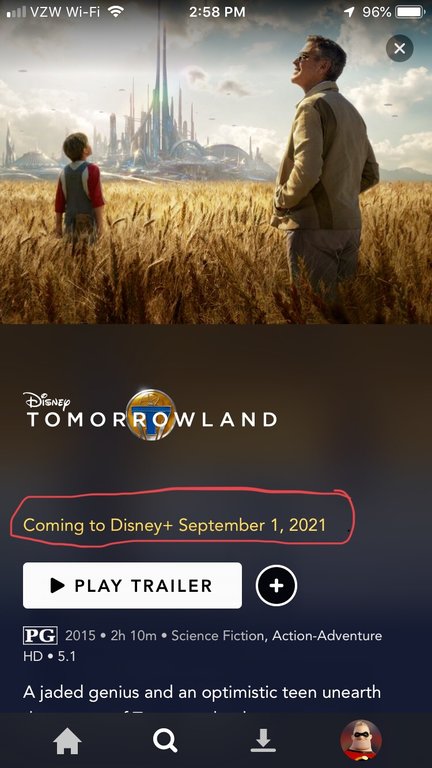
Task: Tap the clock time in status bar
Action: pos(217,12)
